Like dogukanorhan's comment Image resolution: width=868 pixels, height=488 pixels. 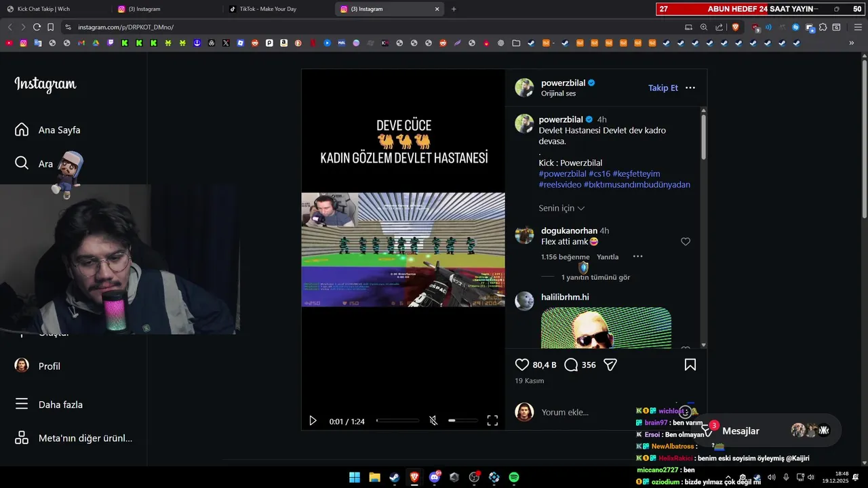tap(686, 242)
